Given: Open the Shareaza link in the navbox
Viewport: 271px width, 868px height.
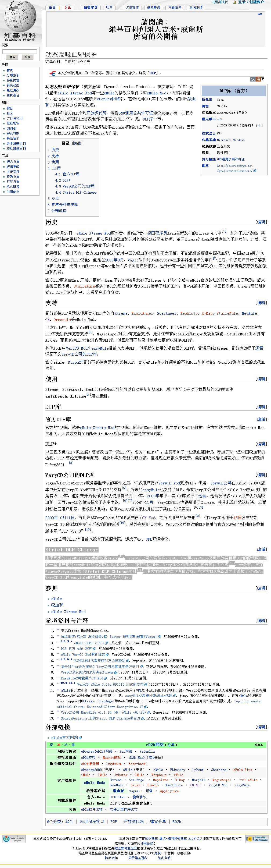Looking at the screenshot, I should 218,770.
